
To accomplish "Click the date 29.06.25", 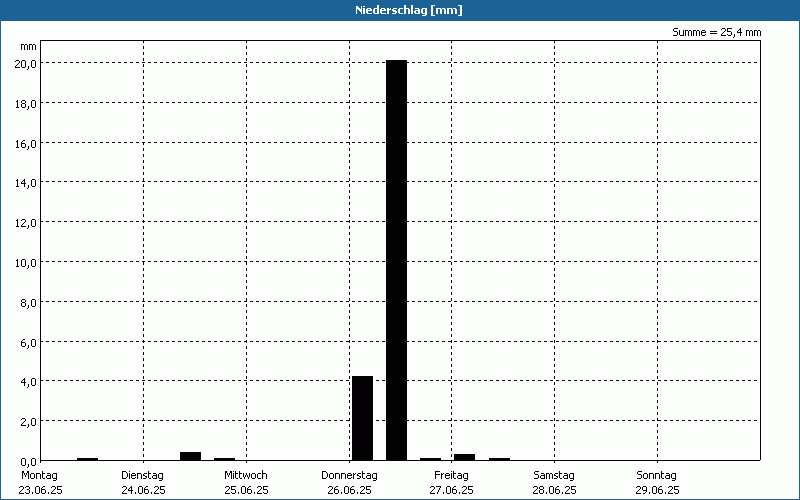I will 657,490.
